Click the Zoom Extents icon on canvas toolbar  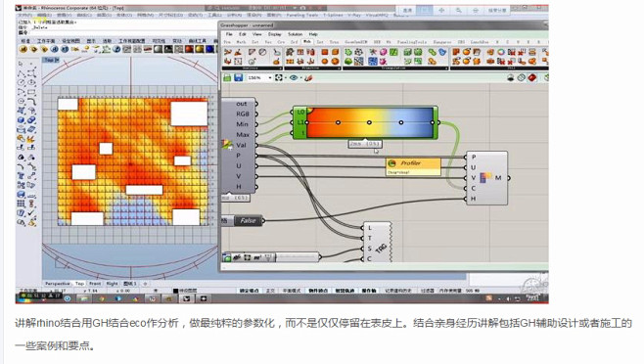[x=279, y=77]
